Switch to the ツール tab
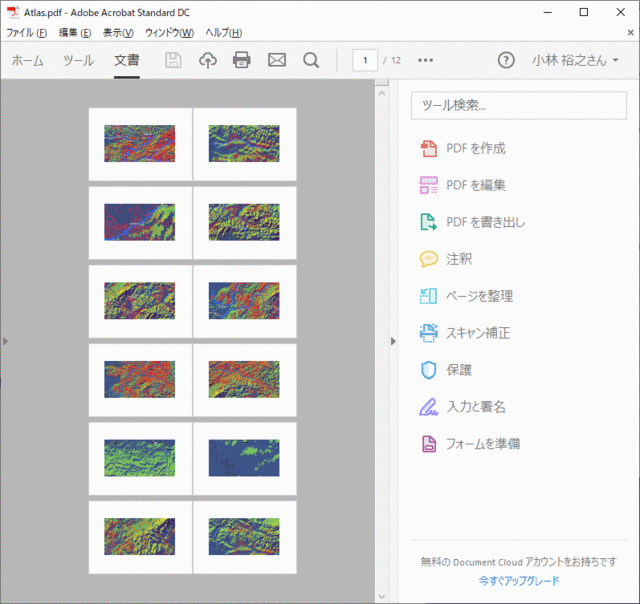This screenshot has height=604, width=640. (x=78, y=60)
